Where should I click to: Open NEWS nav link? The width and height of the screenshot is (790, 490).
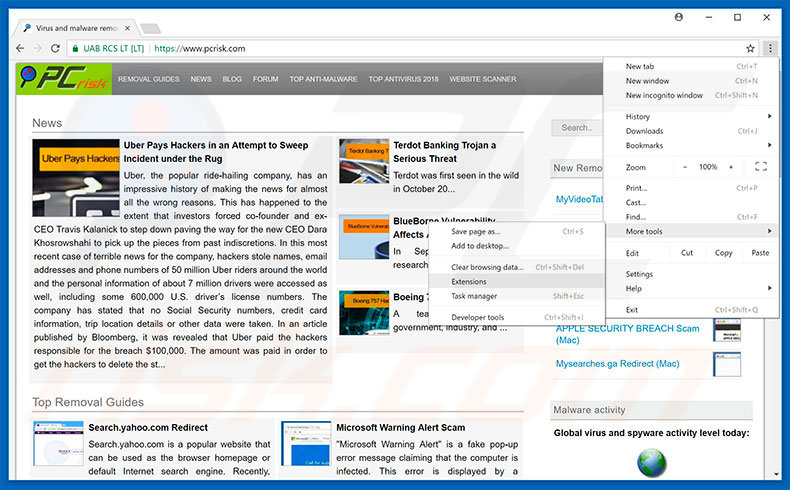201,79
